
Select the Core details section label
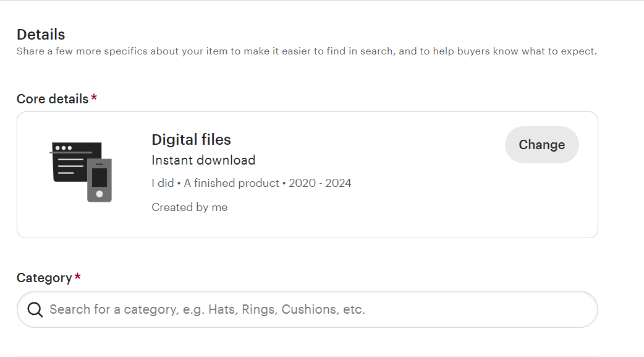53,99
